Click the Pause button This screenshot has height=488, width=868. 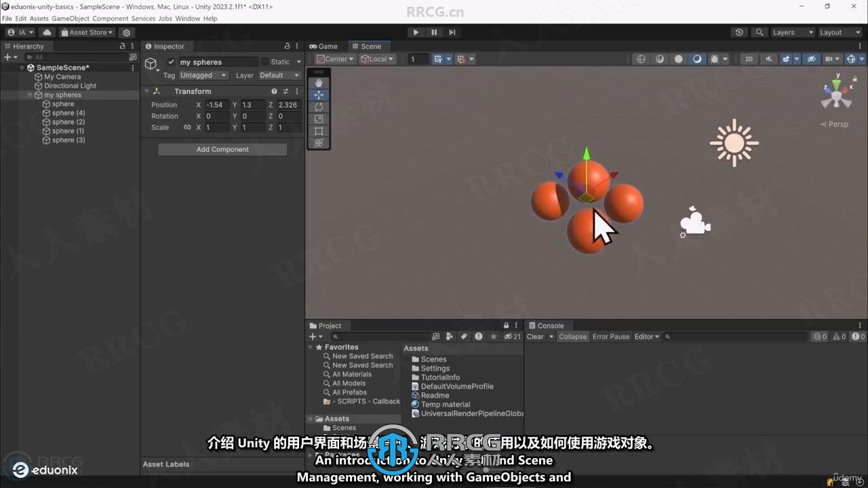coord(434,33)
